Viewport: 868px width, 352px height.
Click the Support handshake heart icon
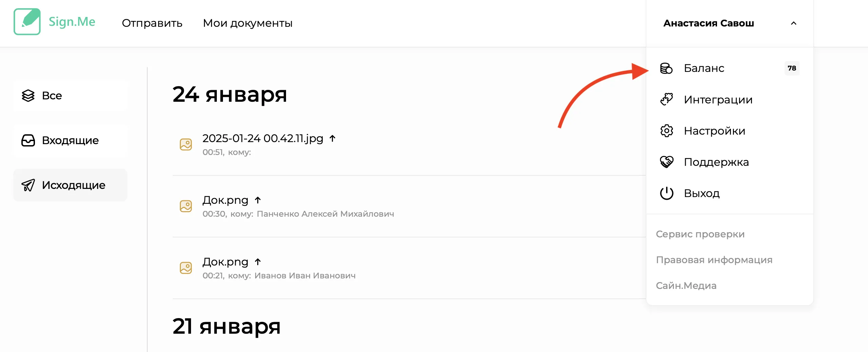[666, 162]
